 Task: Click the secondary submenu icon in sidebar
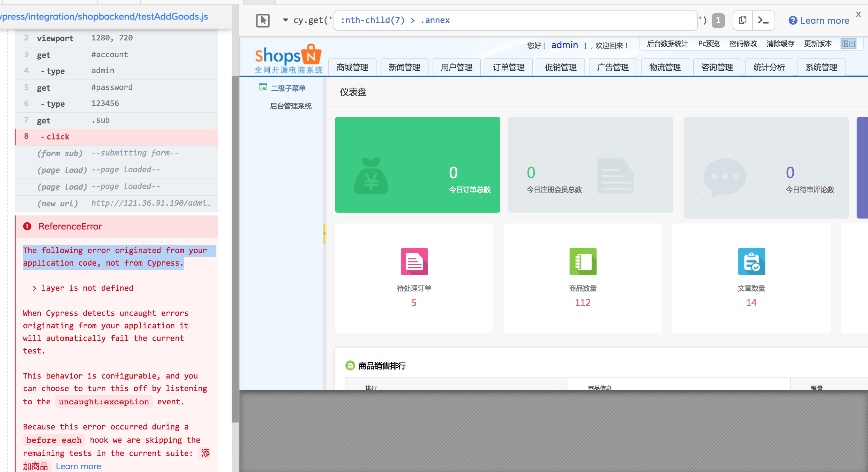point(263,87)
